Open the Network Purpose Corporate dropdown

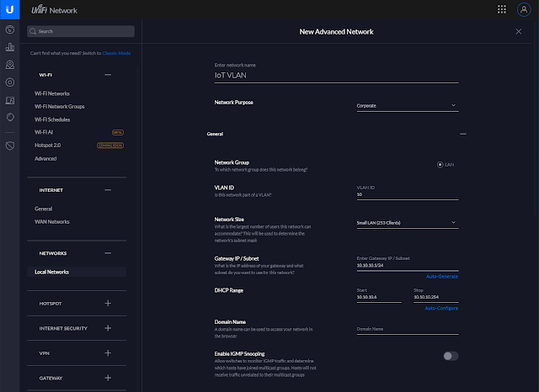pos(408,106)
